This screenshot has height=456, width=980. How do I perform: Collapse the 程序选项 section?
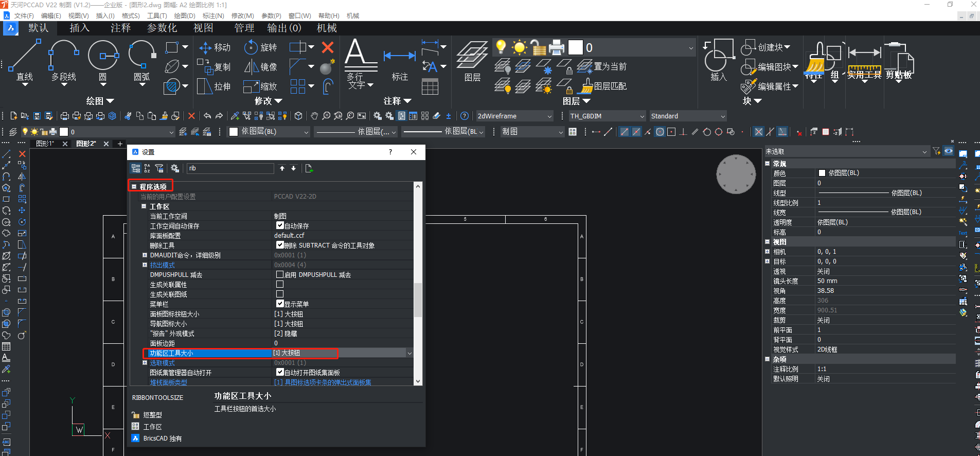point(134,187)
